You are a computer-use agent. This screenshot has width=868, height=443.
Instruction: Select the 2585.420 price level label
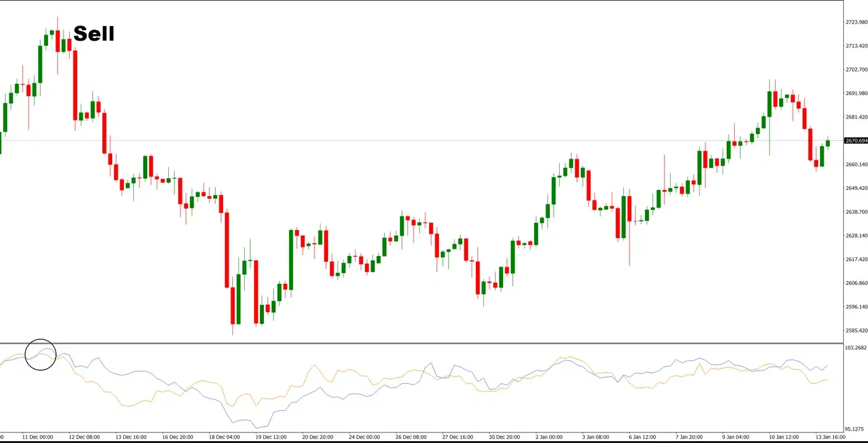click(x=856, y=331)
